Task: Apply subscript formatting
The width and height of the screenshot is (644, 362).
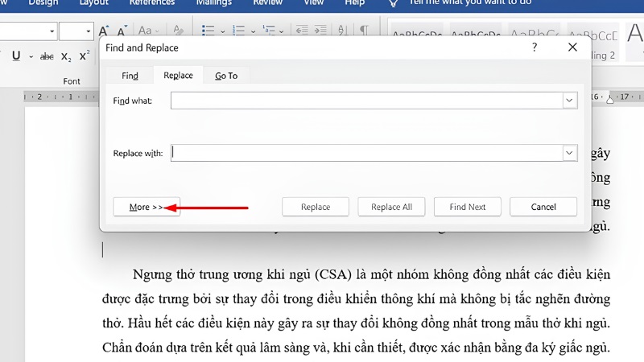Action: 66,56
